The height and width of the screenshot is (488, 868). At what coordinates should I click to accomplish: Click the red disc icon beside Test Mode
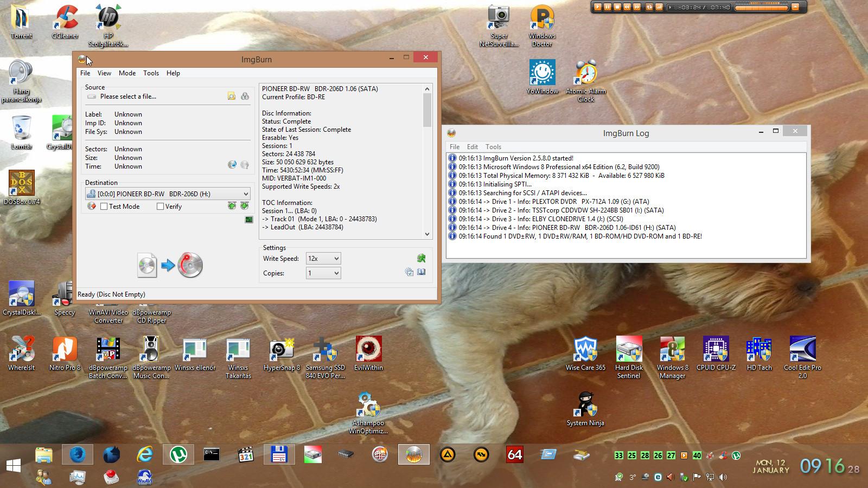pyautogui.click(x=92, y=206)
